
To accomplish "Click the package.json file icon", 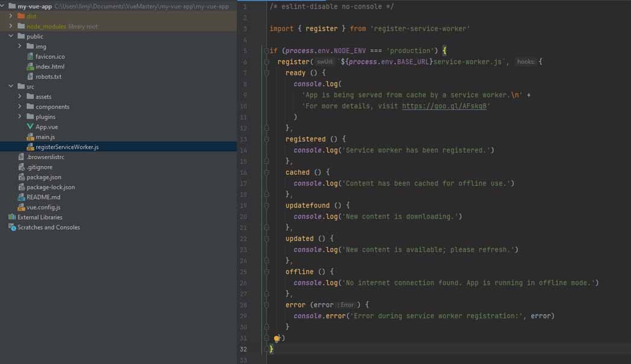I will pos(22,177).
